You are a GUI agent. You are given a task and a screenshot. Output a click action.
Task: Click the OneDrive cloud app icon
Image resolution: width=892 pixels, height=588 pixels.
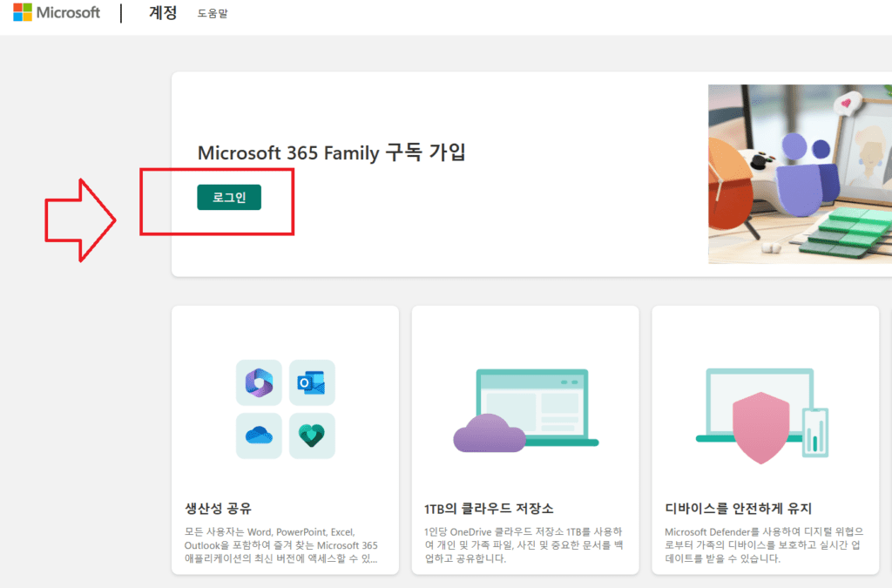click(x=259, y=436)
